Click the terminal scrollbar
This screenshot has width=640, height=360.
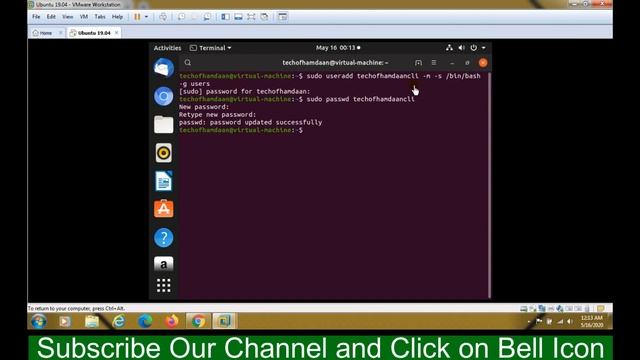[489, 185]
